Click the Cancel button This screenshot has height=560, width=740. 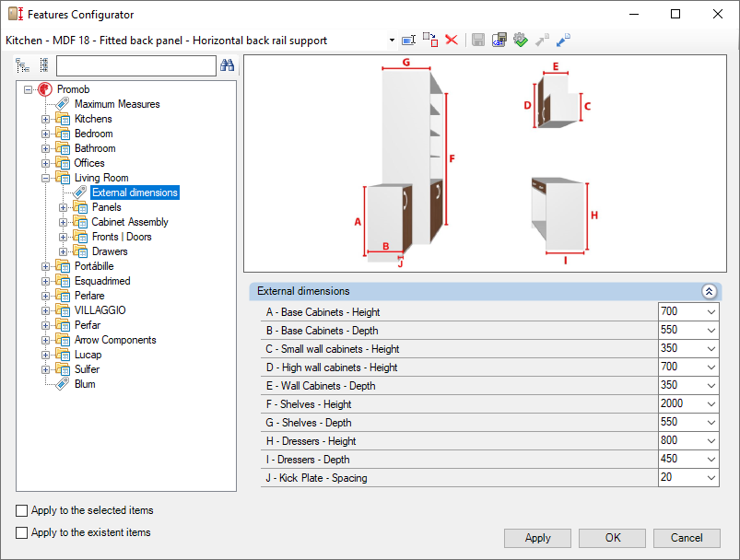[x=687, y=538]
